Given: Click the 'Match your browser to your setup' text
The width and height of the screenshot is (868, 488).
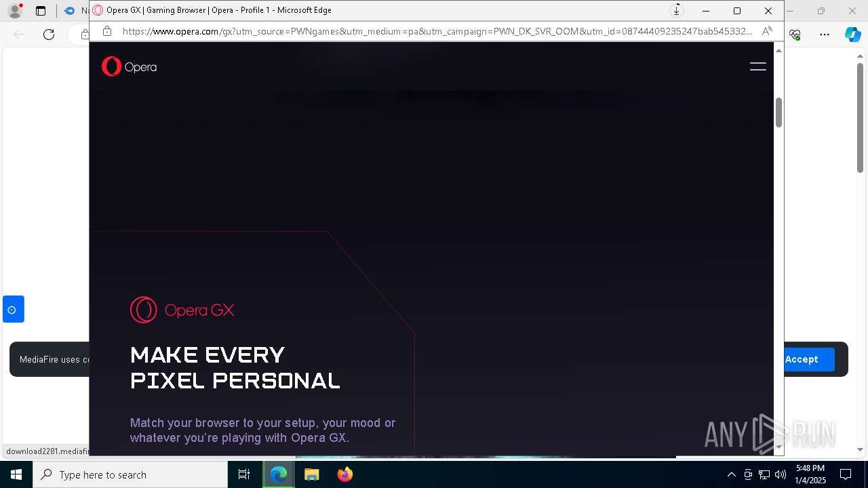Looking at the screenshot, I should click(262, 430).
